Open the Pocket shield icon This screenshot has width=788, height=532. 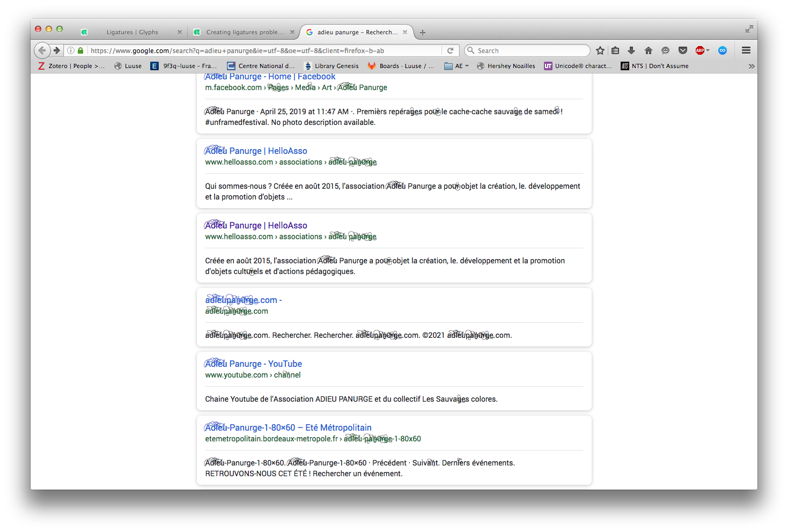point(682,50)
